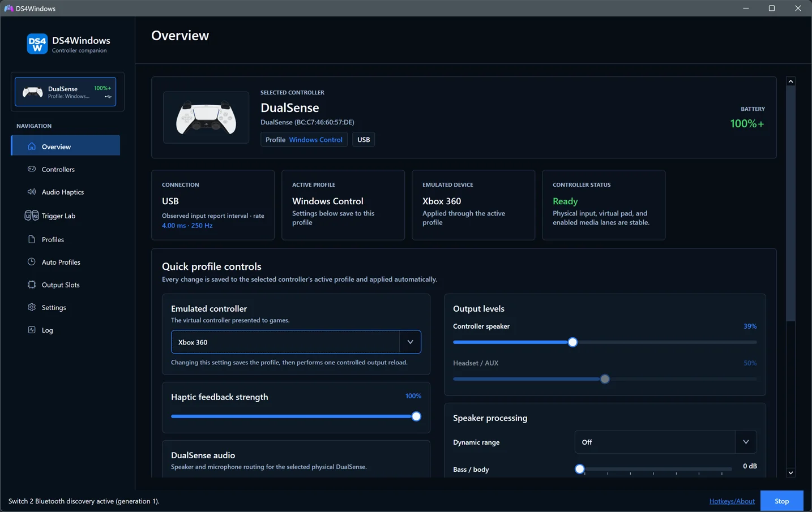This screenshot has width=812, height=512.
Task: Click the Emulated Device Xbox 360 card
Action: coord(473,205)
